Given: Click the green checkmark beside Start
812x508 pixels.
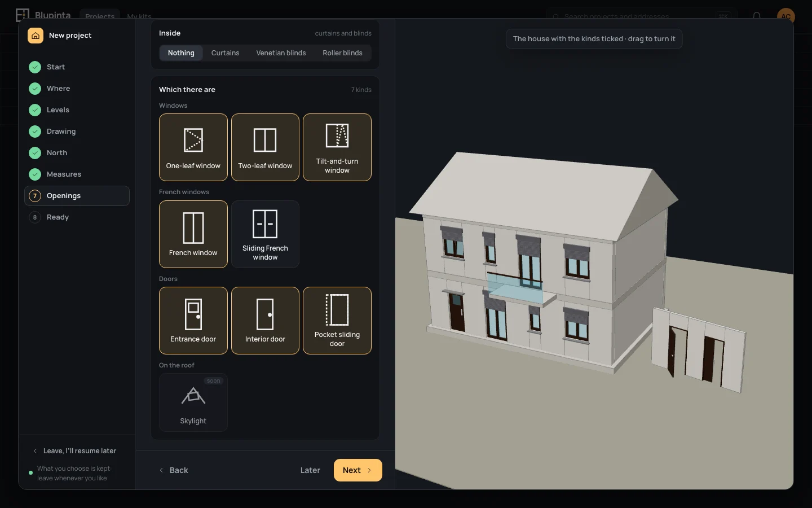Looking at the screenshot, I should click(x=35, y=67).
